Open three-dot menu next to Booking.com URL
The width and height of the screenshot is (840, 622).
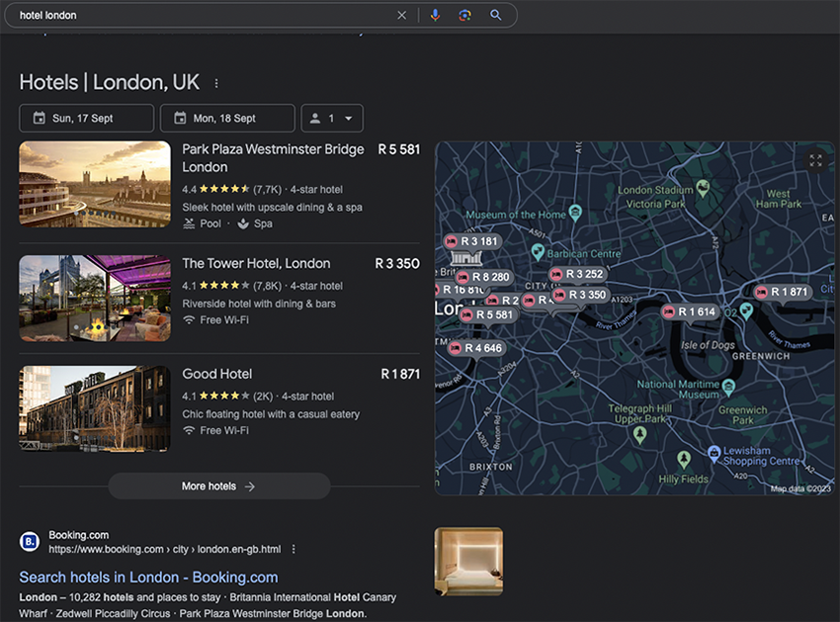[x=294, y=549]
